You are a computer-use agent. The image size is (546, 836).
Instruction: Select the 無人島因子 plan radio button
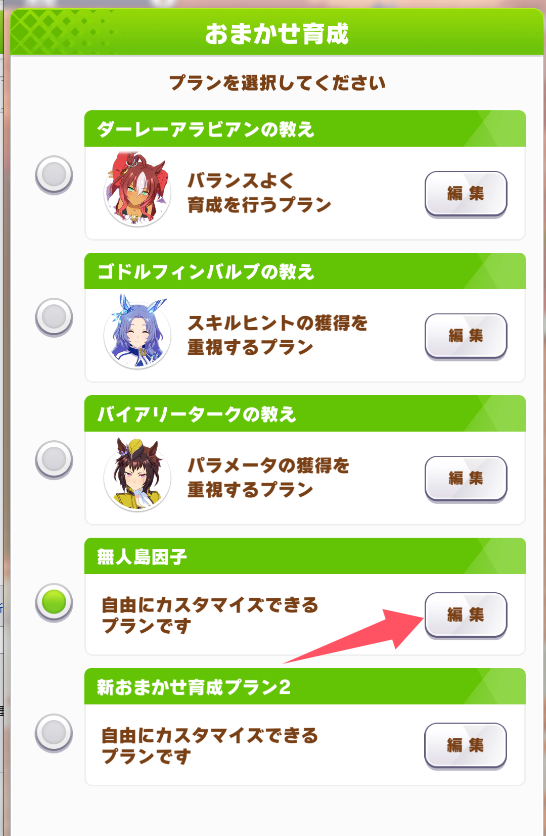54,602
